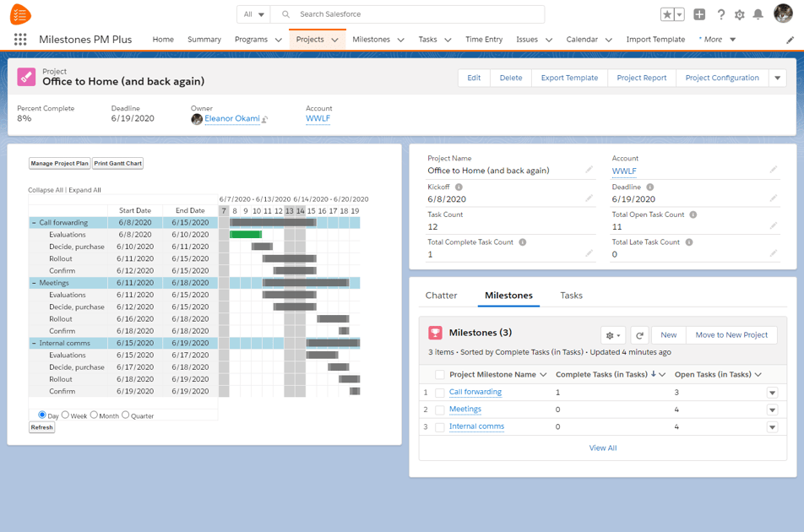Click the pink Project record icon
Screen dimensions: 804x532
pos(26,78)
